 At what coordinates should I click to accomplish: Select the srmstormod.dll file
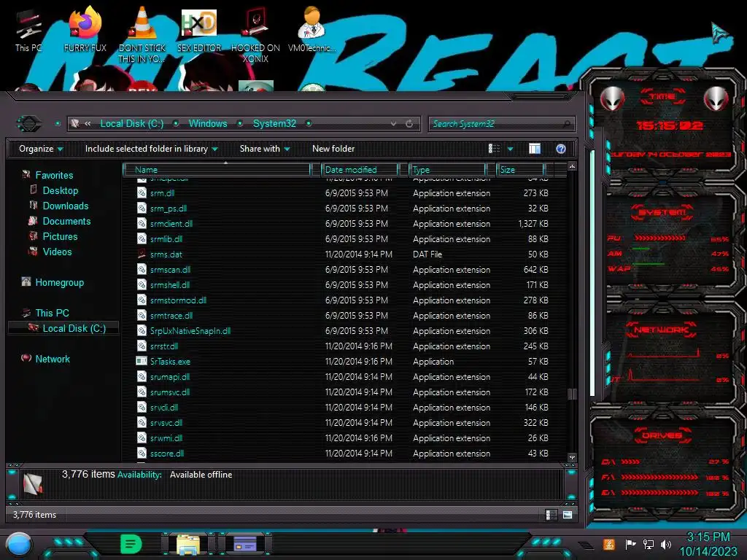point(178,300)
